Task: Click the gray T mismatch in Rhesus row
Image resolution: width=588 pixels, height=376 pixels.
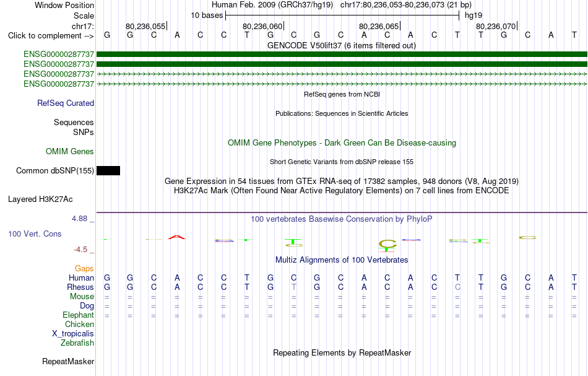Action: [293, 287]
